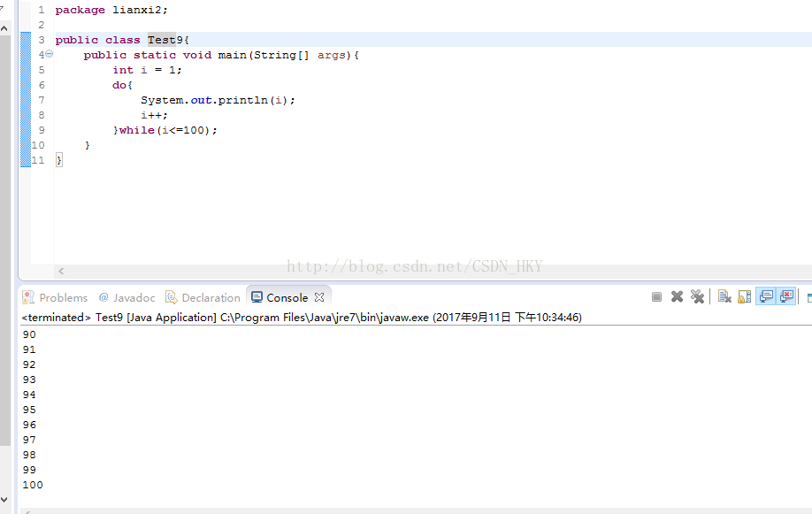The image size is (812, 514).
Task: Click the closing brace on line 11
Action: pyautogui.click(x=59, y=160)
